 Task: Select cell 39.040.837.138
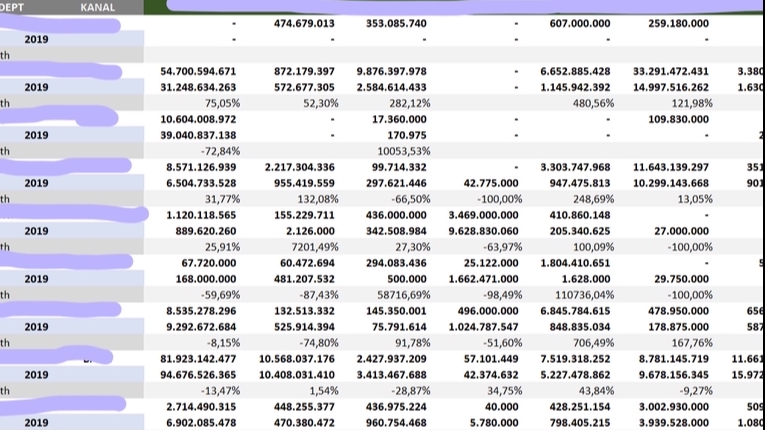198,135
